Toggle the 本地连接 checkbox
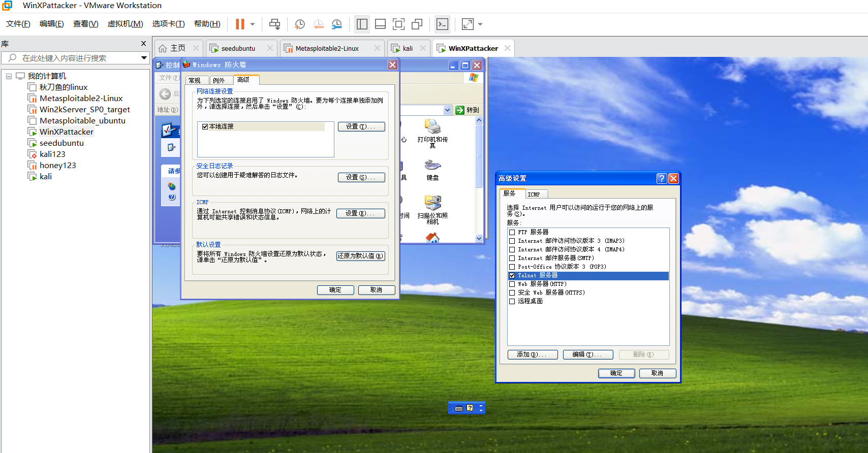 click(205, 126)
